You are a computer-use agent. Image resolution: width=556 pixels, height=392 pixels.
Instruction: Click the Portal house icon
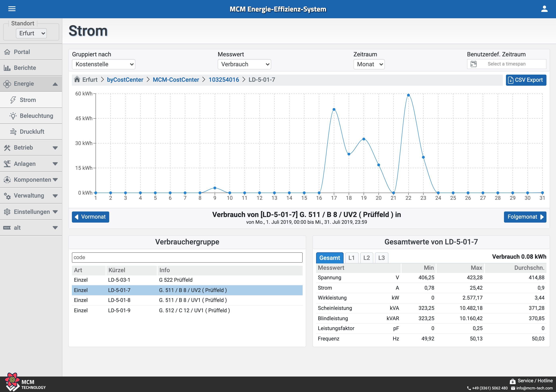click(x=7, y=52)
